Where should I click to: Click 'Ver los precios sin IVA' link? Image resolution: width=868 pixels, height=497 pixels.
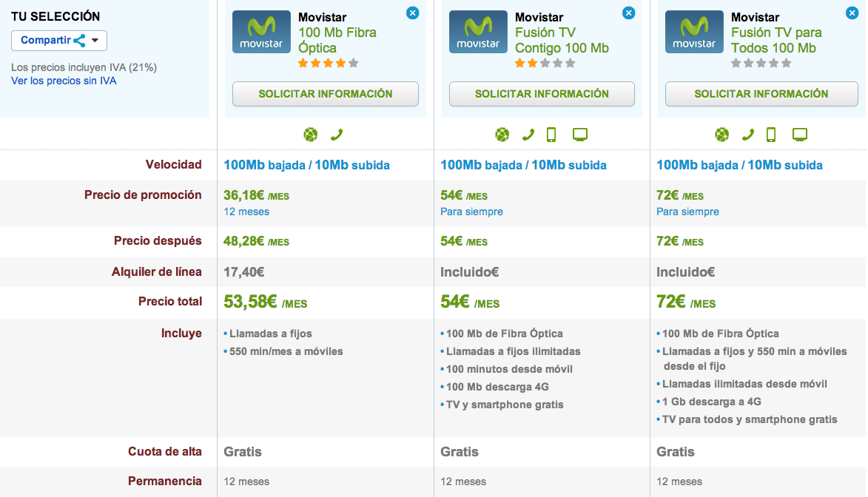tap(64, 81)
